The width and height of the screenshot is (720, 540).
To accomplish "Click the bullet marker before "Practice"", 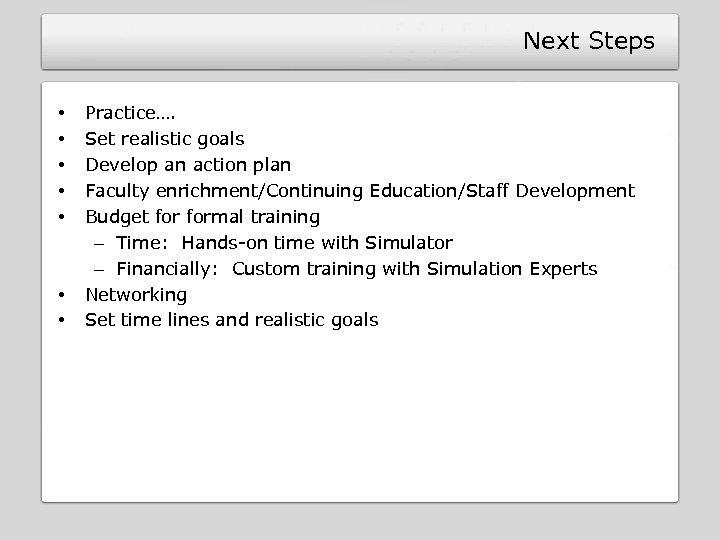I will click(61, 113).
